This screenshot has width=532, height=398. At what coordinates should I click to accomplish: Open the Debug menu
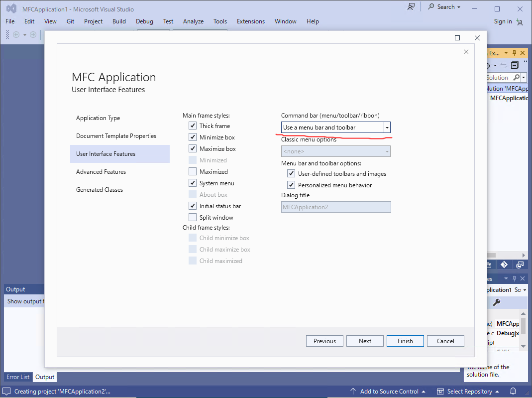(x=144, y=21)
